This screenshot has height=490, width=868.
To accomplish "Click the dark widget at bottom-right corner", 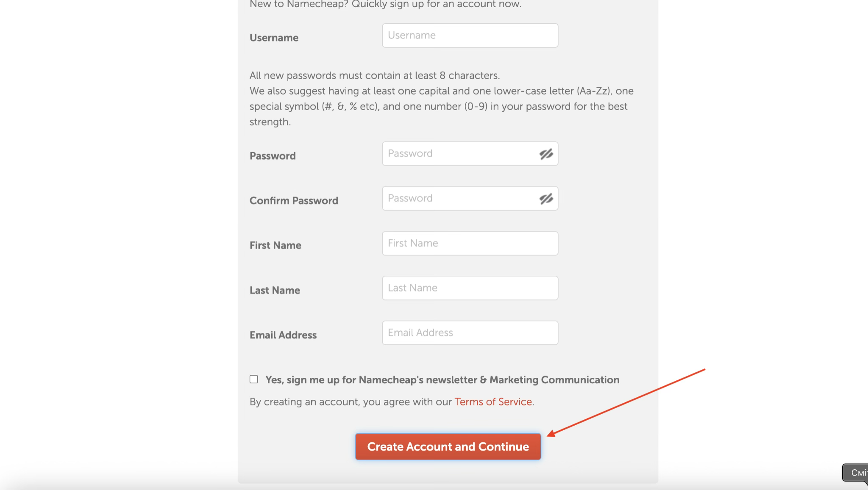I will (x=856, y=473).
